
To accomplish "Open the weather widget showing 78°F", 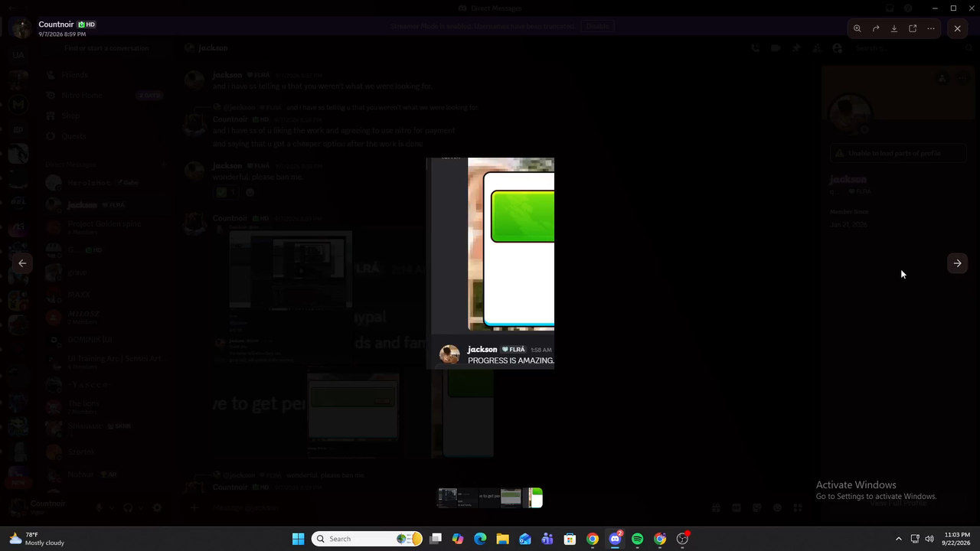I will tap(37, 539).
